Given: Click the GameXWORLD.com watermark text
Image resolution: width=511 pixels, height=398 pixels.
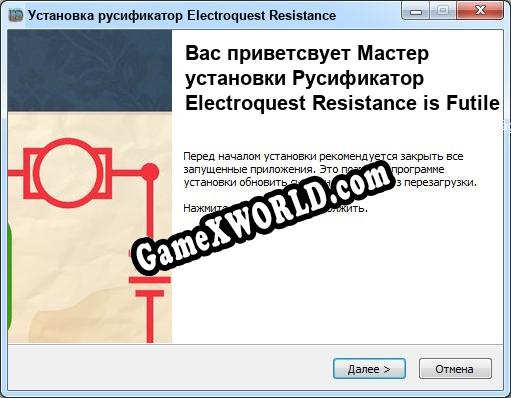Looking at the screenshot, I should 261,218.
